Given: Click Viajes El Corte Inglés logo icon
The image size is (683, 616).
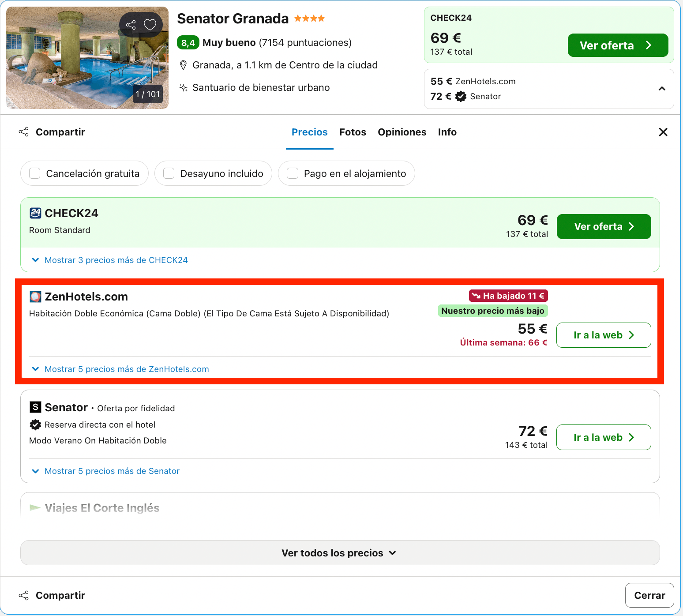Looking at the screenshot, I should point(35,507).
